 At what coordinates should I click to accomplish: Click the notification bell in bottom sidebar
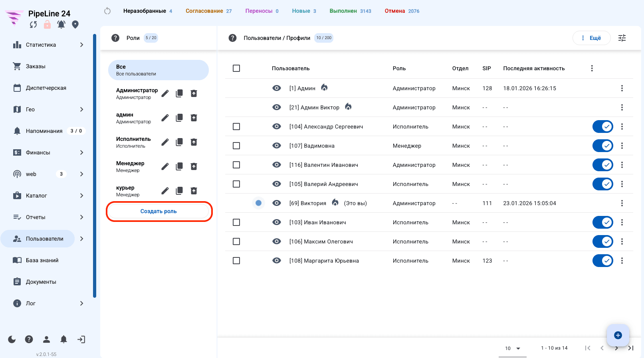tap(63, 339)
